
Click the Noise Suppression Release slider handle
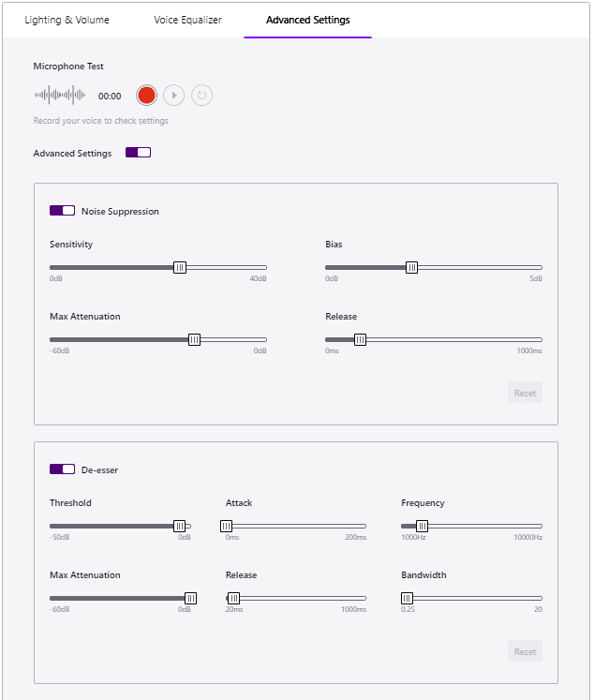[360, 339]
